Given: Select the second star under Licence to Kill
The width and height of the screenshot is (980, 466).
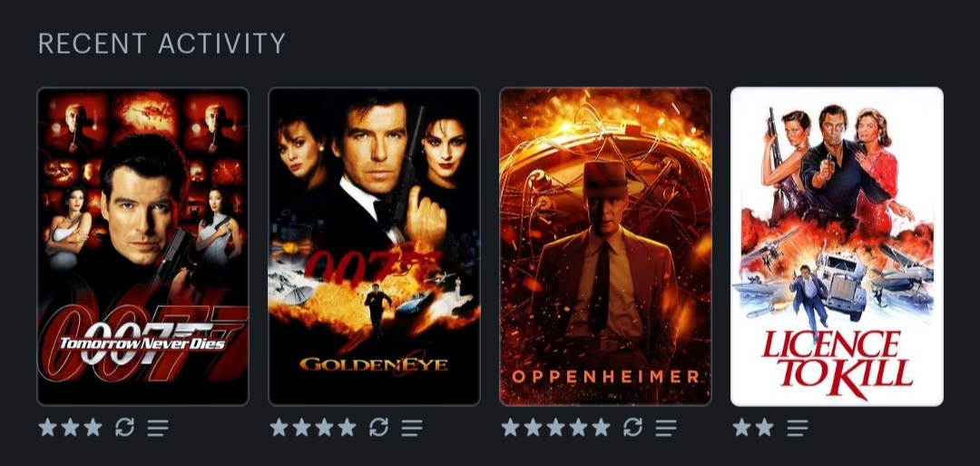Looking at the screenshot, I should click(x=764, y=427).
